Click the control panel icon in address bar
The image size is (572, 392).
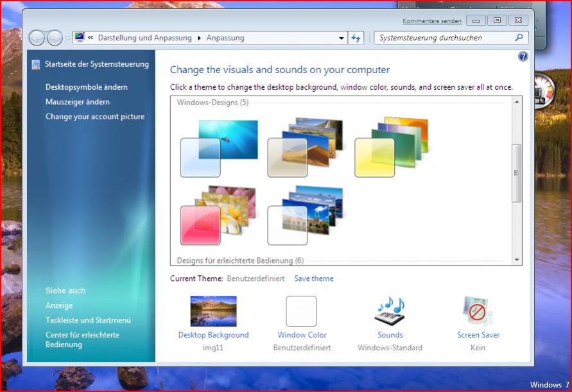tap(79, 37)
